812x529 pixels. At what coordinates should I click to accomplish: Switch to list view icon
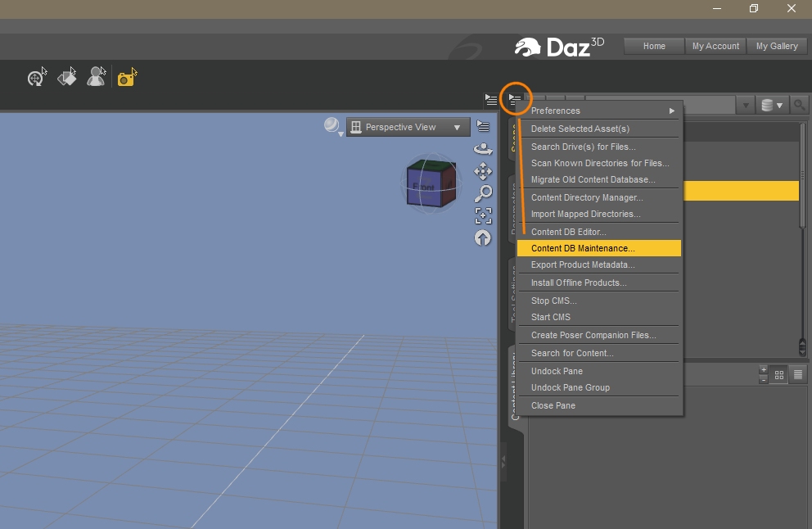798,374
